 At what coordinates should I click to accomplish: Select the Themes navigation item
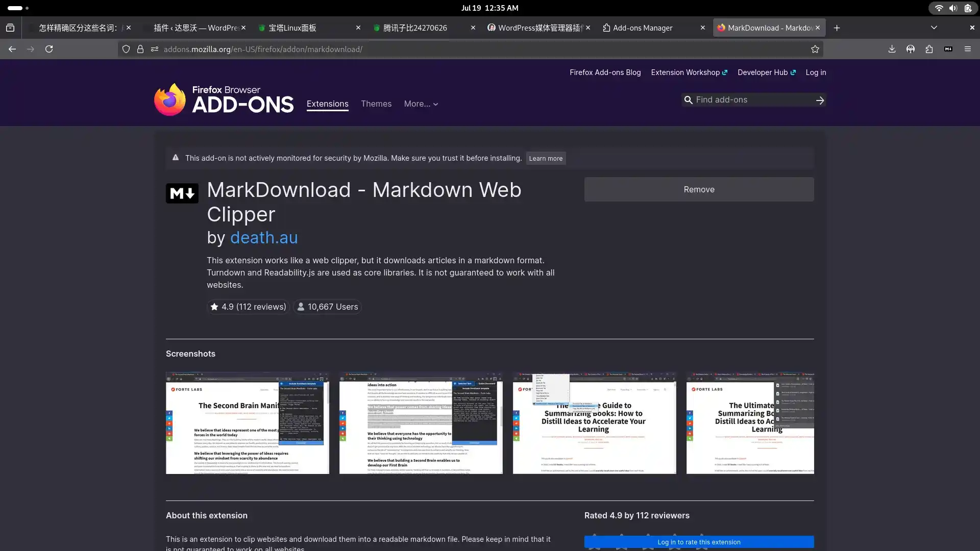tap(376, 104)
